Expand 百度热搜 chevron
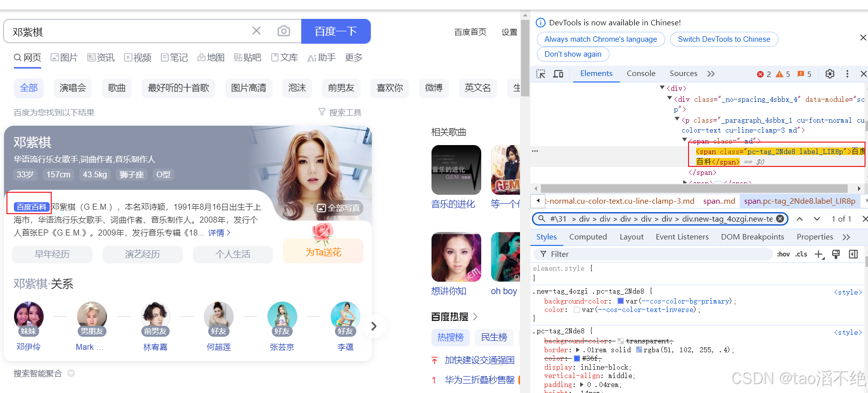 click(475, 316)
